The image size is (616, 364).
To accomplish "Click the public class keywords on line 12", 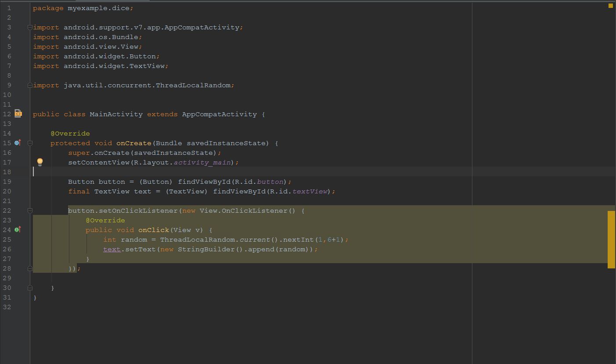I will tap(59, 114).
